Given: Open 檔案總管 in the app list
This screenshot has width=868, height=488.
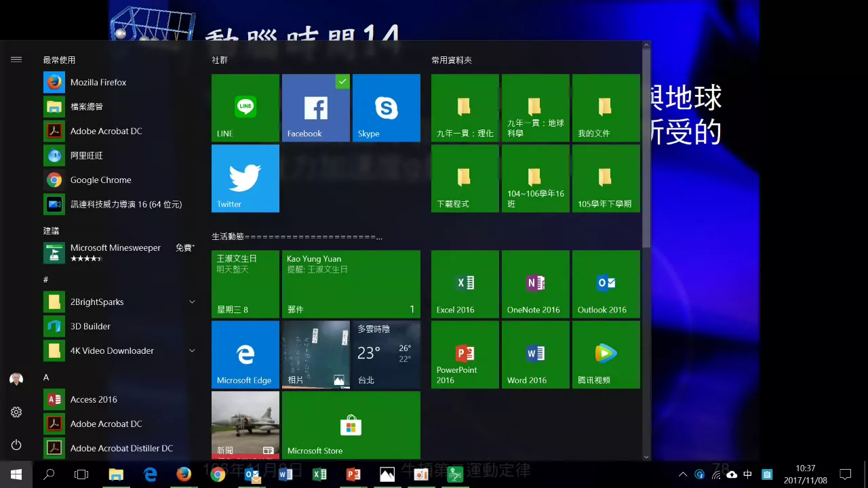Looking at the screenshot, I should click(x=119, y=106).
